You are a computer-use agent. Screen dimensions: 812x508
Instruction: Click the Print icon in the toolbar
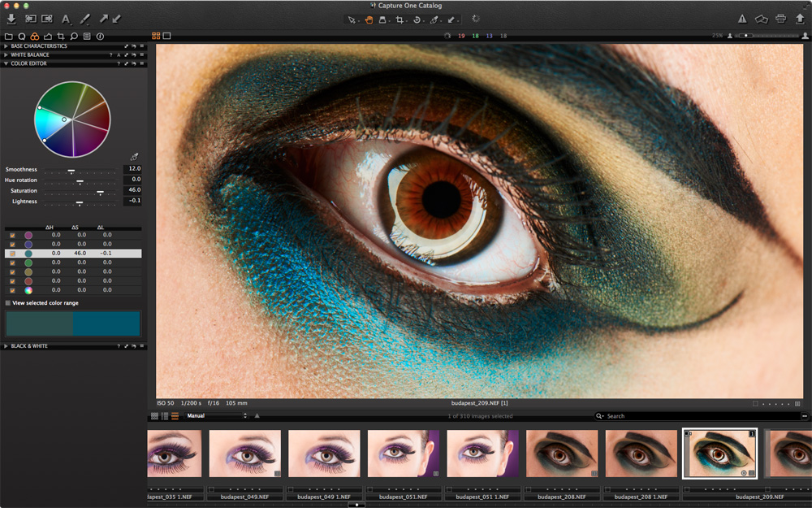(x=780, y=19)
